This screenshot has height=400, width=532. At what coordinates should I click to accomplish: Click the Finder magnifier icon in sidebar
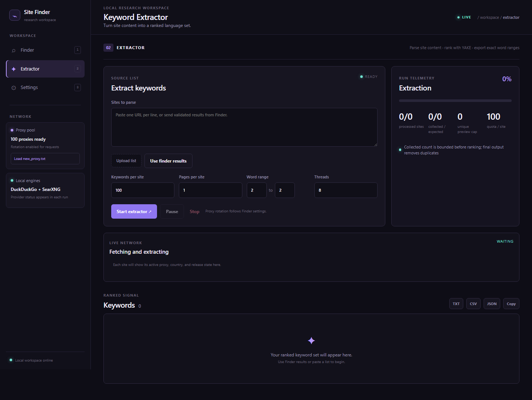[14, 51]
